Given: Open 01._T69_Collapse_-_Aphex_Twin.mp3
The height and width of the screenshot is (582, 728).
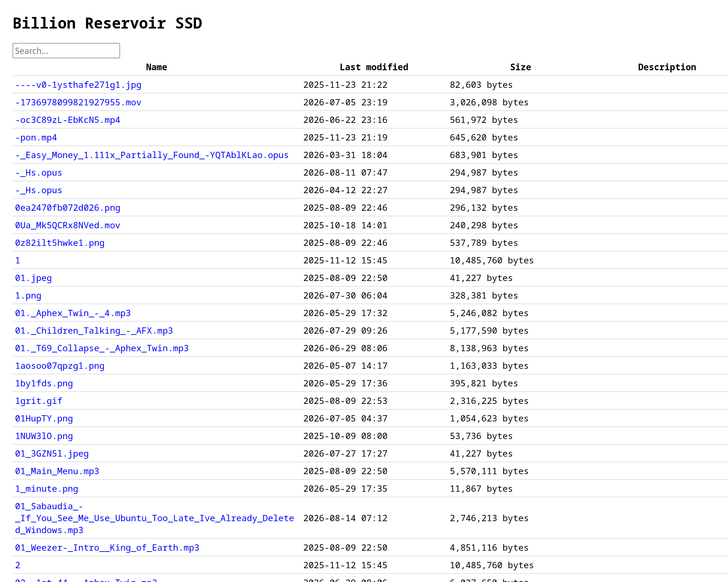Looking at the screenshot, I should [102, 348].
